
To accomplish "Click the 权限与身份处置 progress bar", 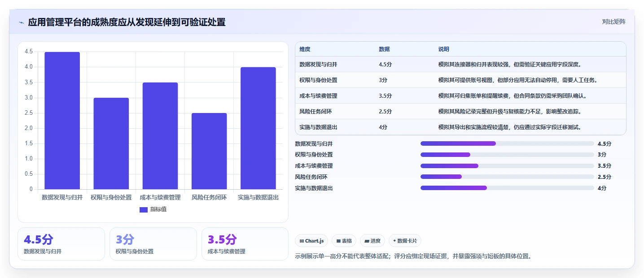I will 507,155.
